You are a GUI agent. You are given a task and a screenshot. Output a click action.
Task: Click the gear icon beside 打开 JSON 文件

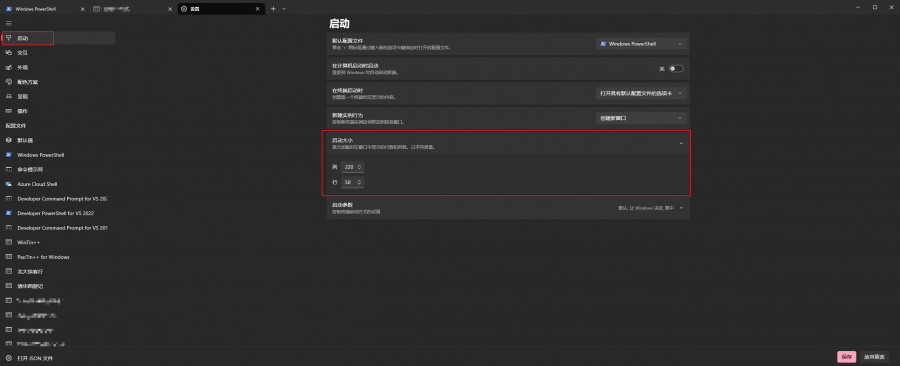9,359
